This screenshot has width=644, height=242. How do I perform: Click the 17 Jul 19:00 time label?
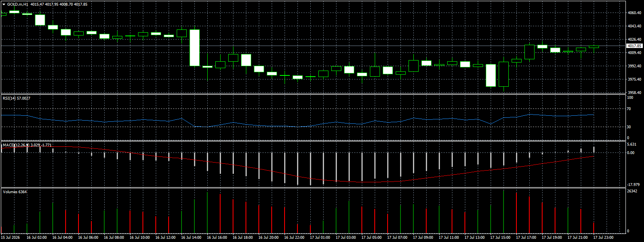552,238
